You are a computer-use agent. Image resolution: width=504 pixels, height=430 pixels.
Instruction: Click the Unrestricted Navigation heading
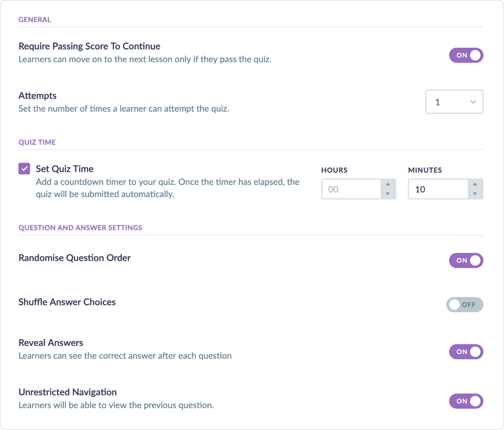68,392
